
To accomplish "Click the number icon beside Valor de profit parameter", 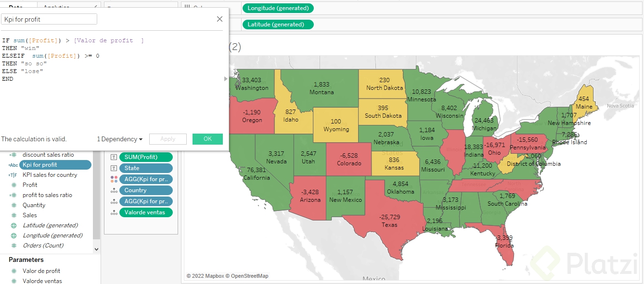I will point(13,271).
